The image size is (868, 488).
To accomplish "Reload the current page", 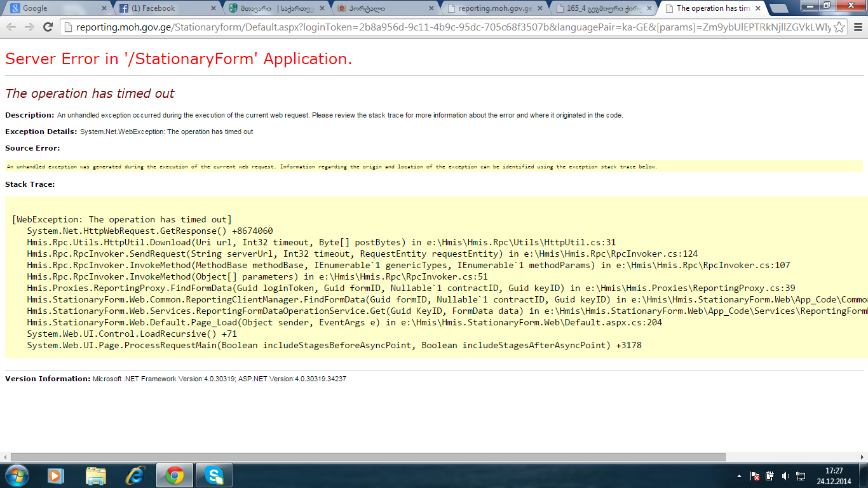I will (x=48, y=27).
